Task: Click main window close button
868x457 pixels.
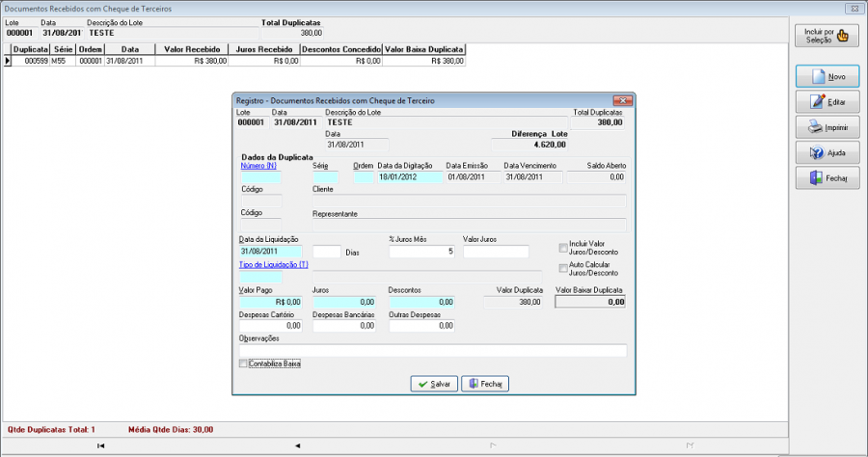Action: (854, 9)
